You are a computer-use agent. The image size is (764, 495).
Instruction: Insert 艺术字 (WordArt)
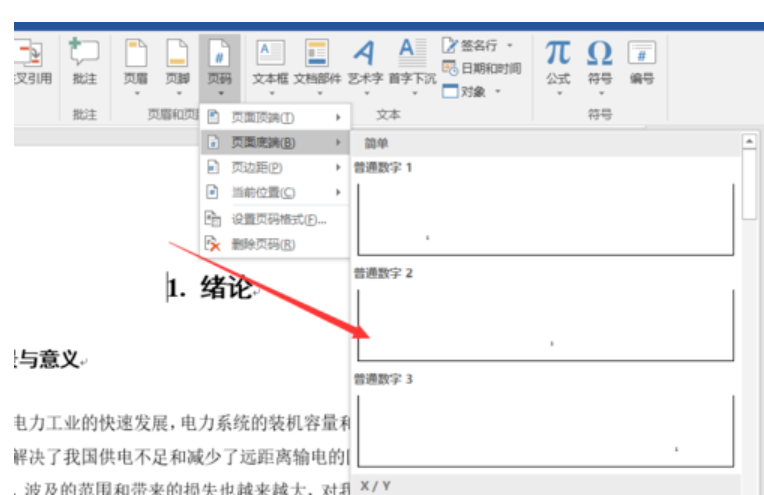[x=365, y=62]
